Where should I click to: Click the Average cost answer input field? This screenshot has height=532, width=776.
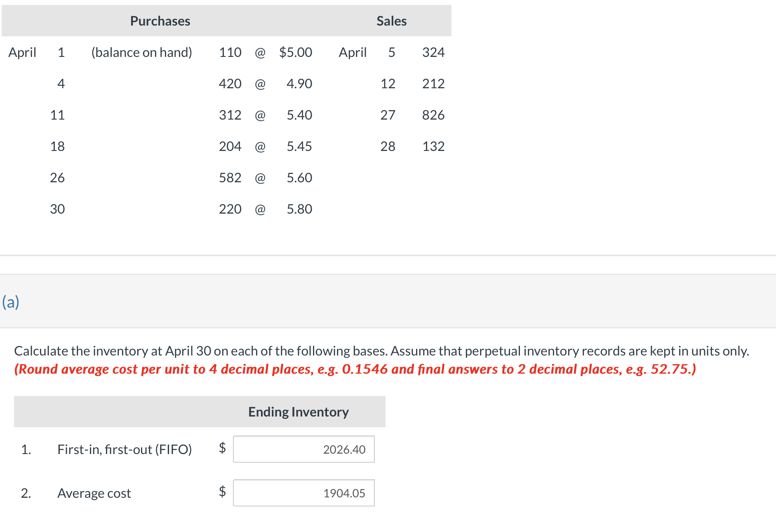(x=303, y=493)
